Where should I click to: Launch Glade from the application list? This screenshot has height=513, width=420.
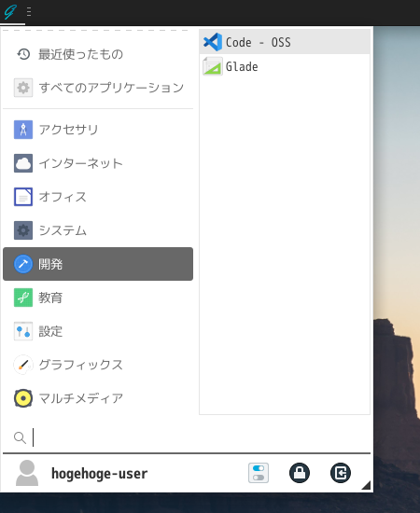(x=285, y=66)
